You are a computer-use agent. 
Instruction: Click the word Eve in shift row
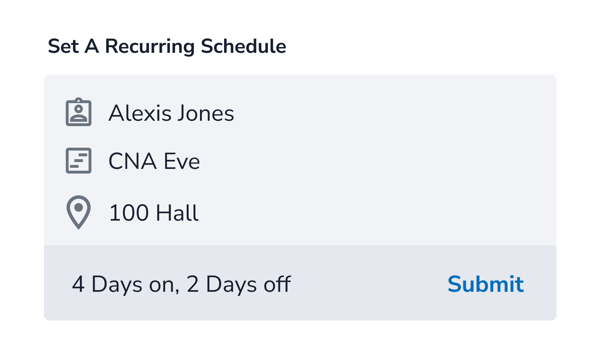pos(182,161)
